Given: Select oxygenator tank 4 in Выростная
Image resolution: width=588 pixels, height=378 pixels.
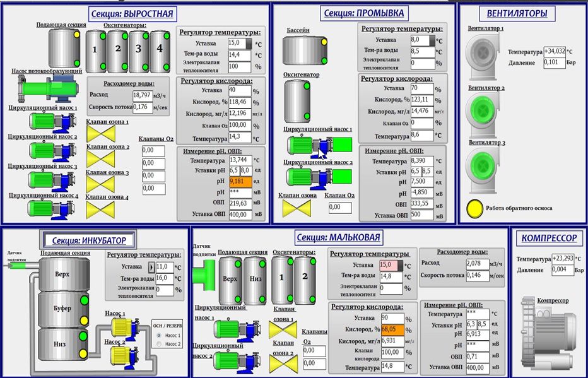Looking at the screenshot, I should tap(160, 49).
